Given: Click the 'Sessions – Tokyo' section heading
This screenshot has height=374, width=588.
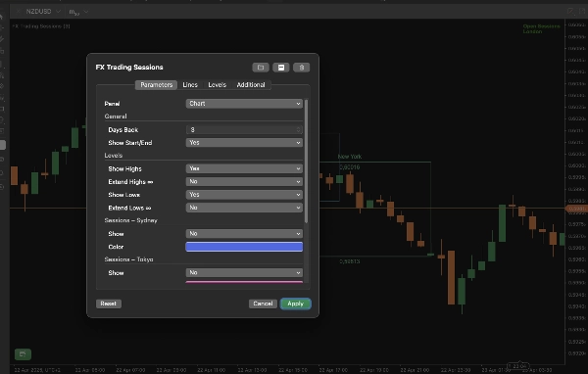Looking at the screenshot, I should point(128,259).
